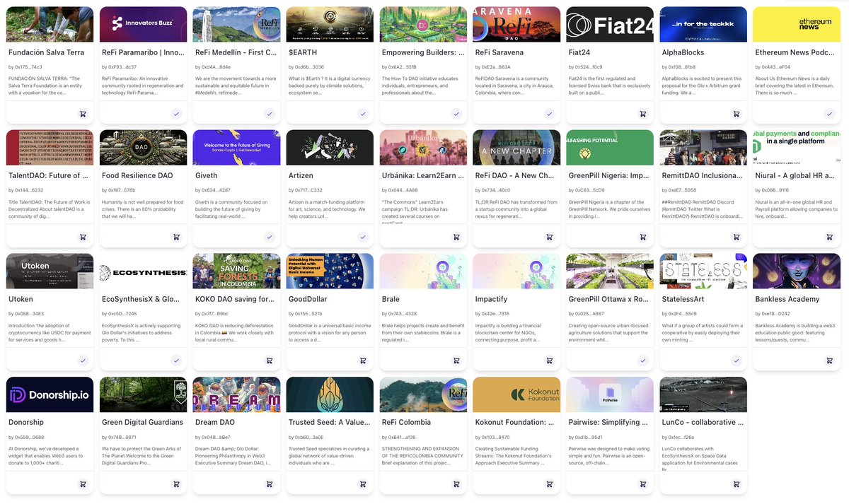Click address text "by 0x155...521b"
This screenshot has width=849, height=504.
tap(306, 314)
